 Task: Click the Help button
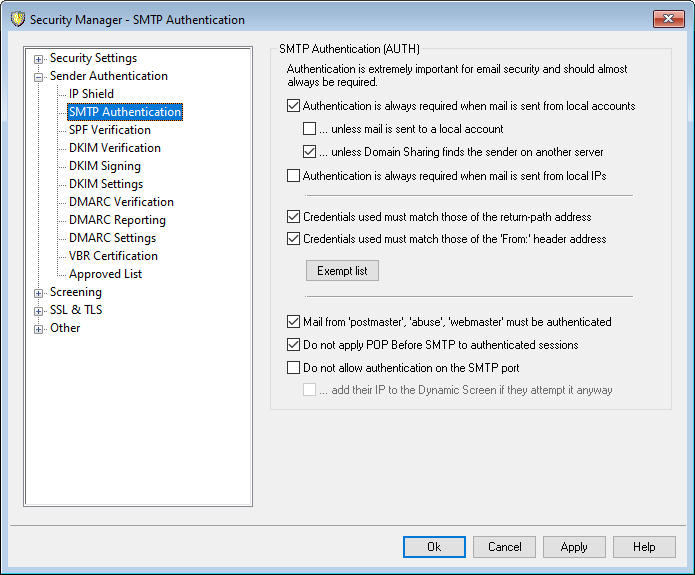[x=644, y=547]
